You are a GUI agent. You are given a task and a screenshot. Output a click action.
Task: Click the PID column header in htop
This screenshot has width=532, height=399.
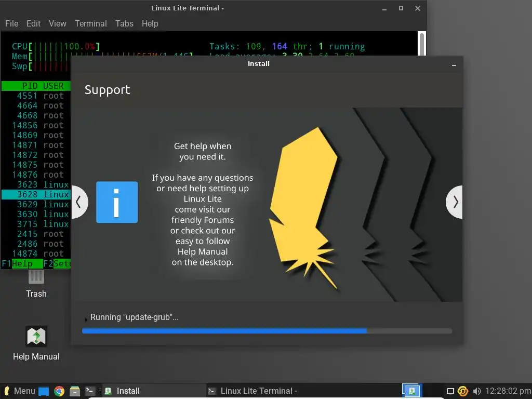click(x=30, y=86)
